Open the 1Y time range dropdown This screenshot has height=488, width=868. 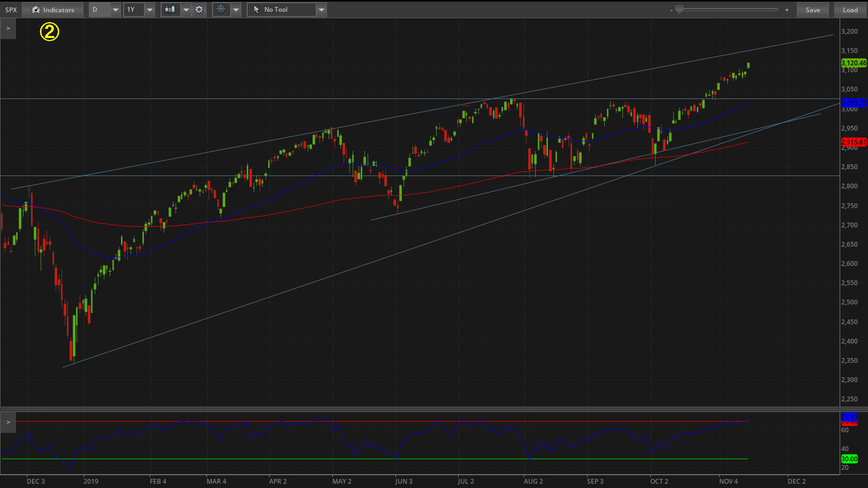coord(149,9)
